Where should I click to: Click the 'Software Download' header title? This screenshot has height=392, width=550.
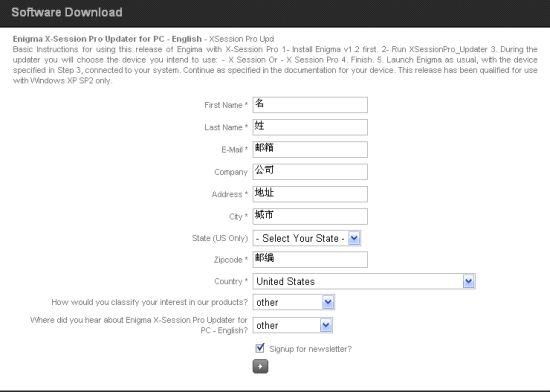[x=67, y=12]
